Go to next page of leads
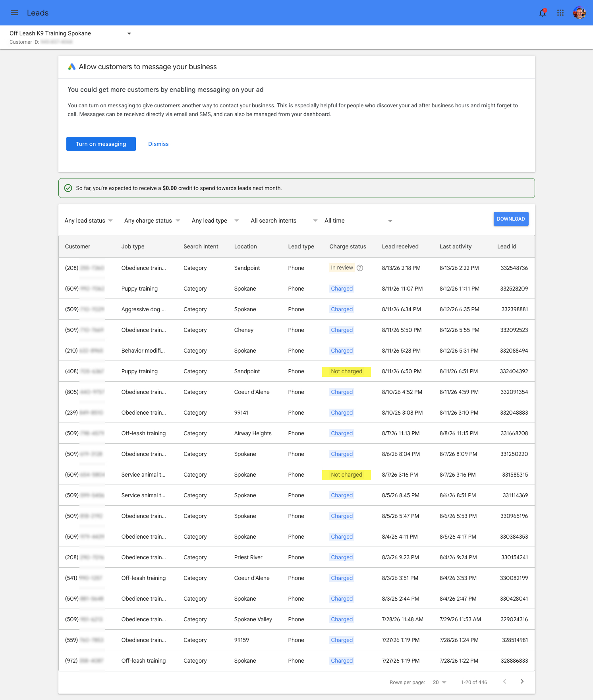 click(522, 681)
